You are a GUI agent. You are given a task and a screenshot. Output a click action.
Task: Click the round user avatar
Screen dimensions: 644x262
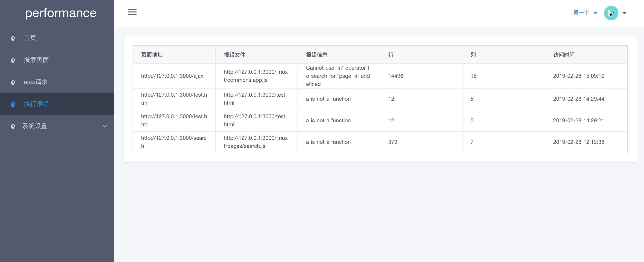point(611,13)
